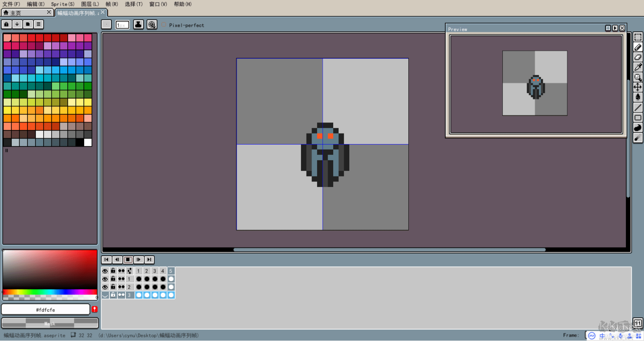Jump to the last frame
Viewport: 644px width, 341px height.
point(149,260)
